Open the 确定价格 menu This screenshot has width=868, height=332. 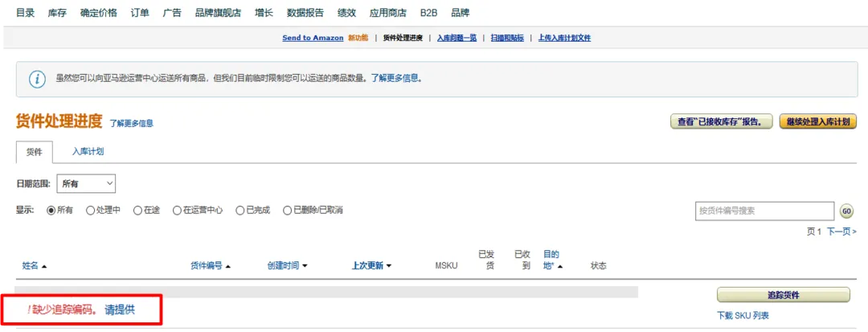click(99, 13)
